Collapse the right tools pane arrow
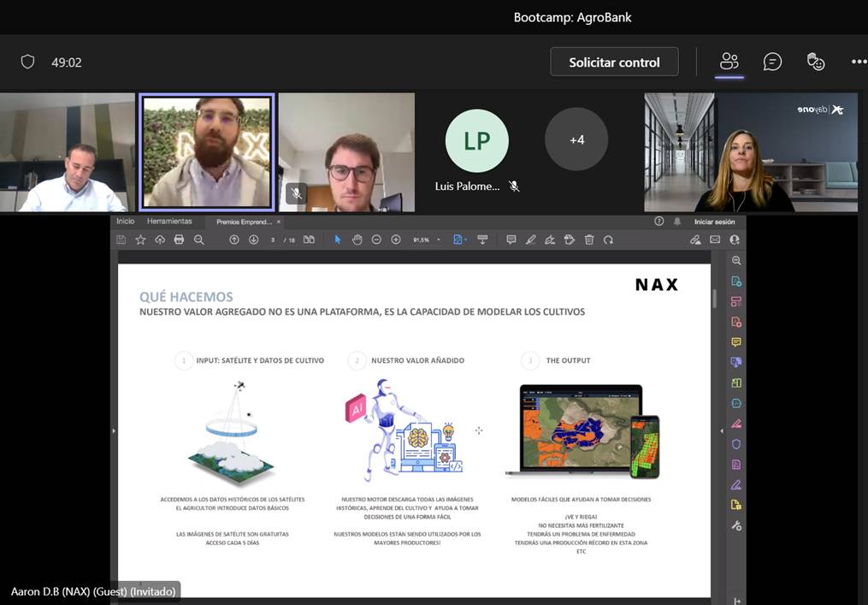Screen dimensions: 868x605 tap(721, 430)
